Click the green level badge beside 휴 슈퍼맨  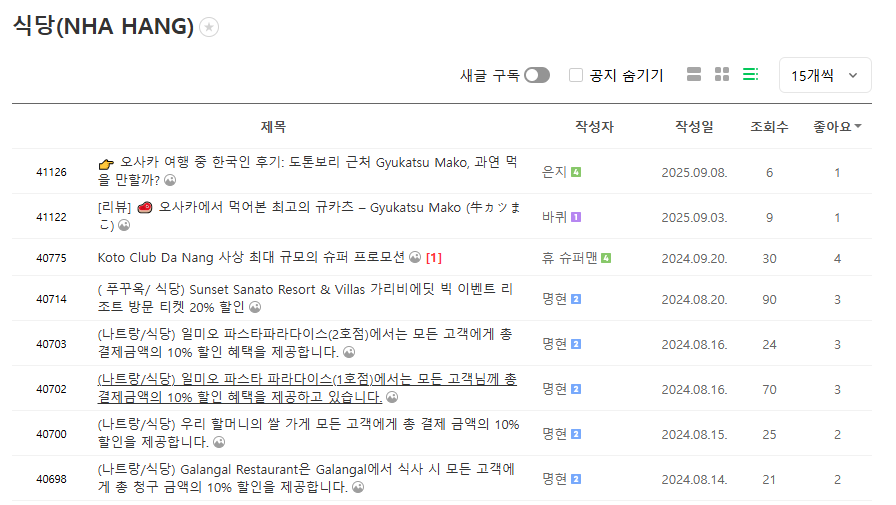pyautogui.click(x=606, y=258)
